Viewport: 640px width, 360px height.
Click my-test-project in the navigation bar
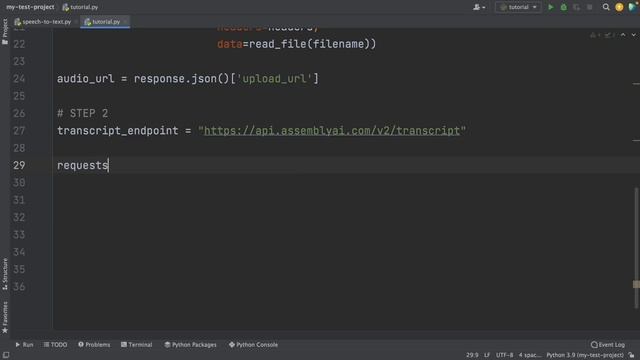coord(30,7)
